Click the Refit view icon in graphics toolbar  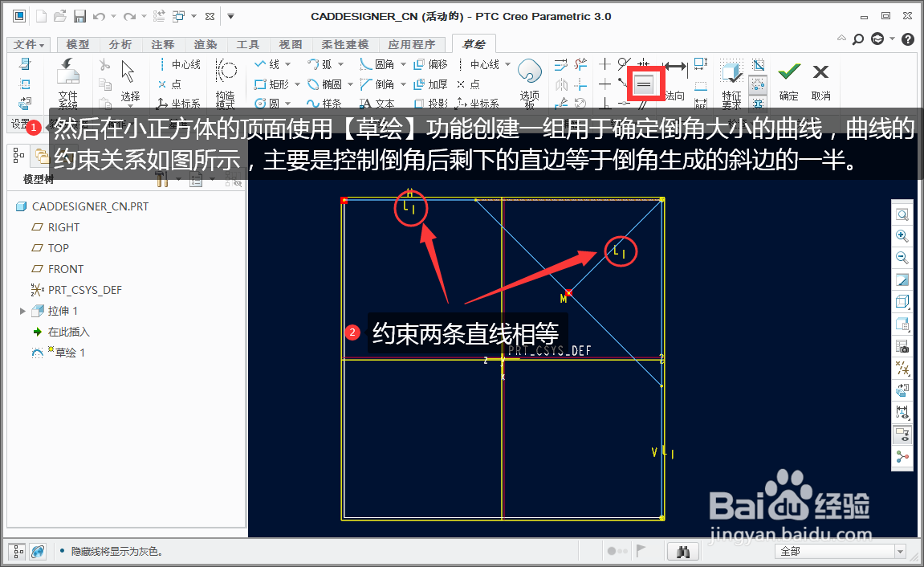click(902, 214)
